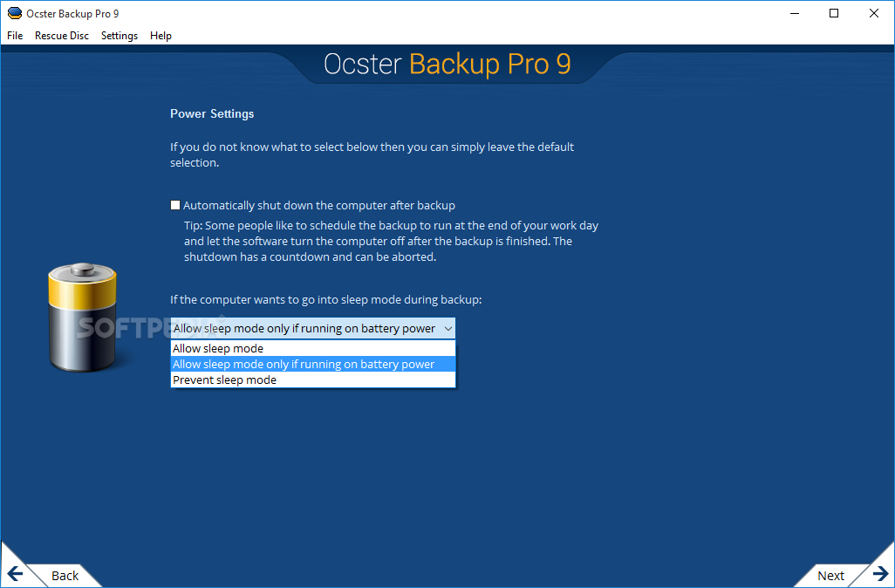Go Back to previous step
This screenshot has height=588, width=895.
(x=65, y=576)
